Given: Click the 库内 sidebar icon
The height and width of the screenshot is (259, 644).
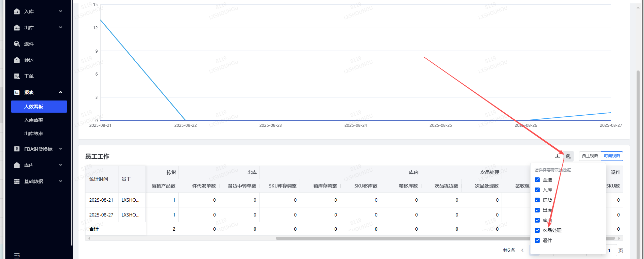Looking at the screenshot, I should click(17, 165).
